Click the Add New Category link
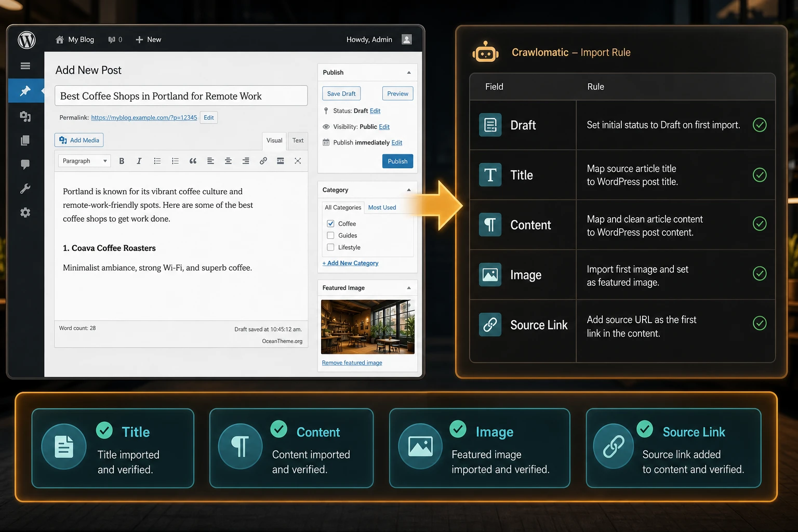Image resolution: width=798 pixels, height=532 pixels. point(351,263)
